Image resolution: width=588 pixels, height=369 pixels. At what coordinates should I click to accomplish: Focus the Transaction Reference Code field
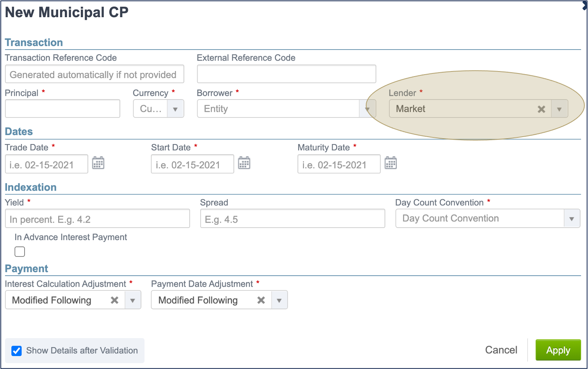pos(94,74)
